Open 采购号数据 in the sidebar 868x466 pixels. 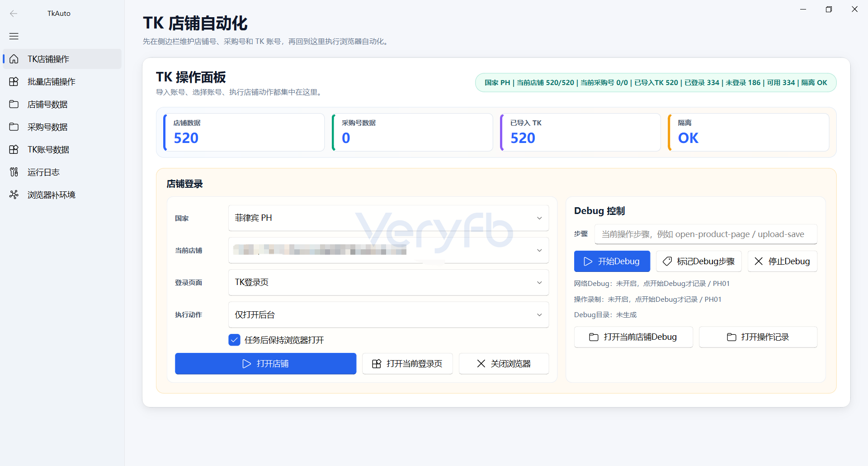[x=62, y=127]
